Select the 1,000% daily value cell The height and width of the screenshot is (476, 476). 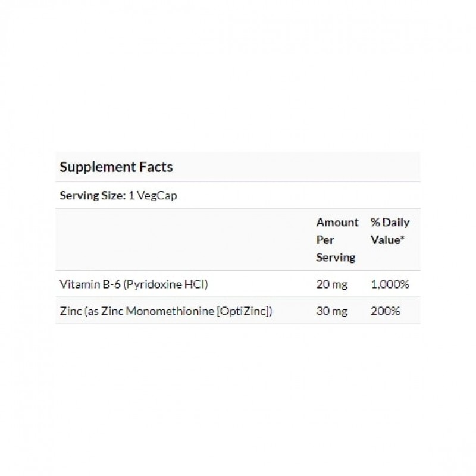[390, 284]
